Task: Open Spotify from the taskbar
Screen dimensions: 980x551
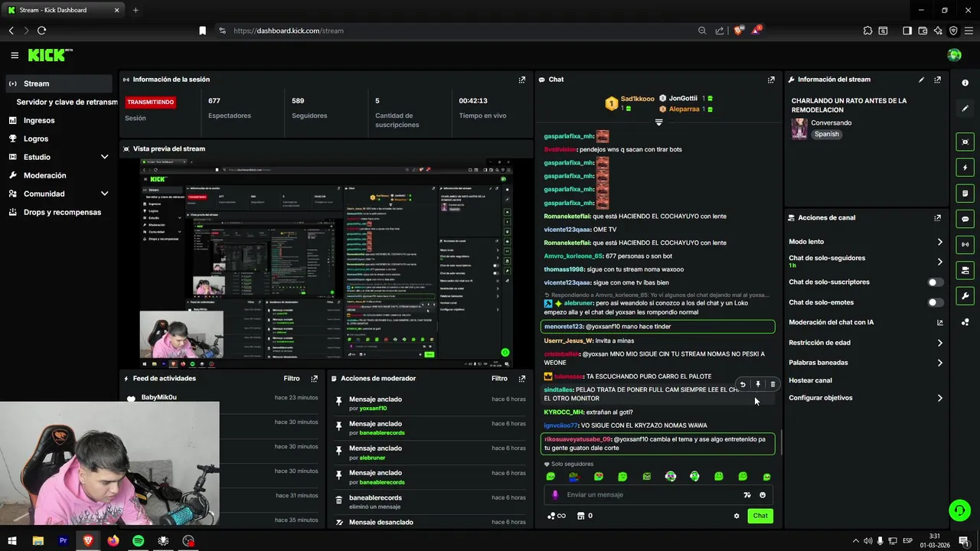Action: click(139, 541)
